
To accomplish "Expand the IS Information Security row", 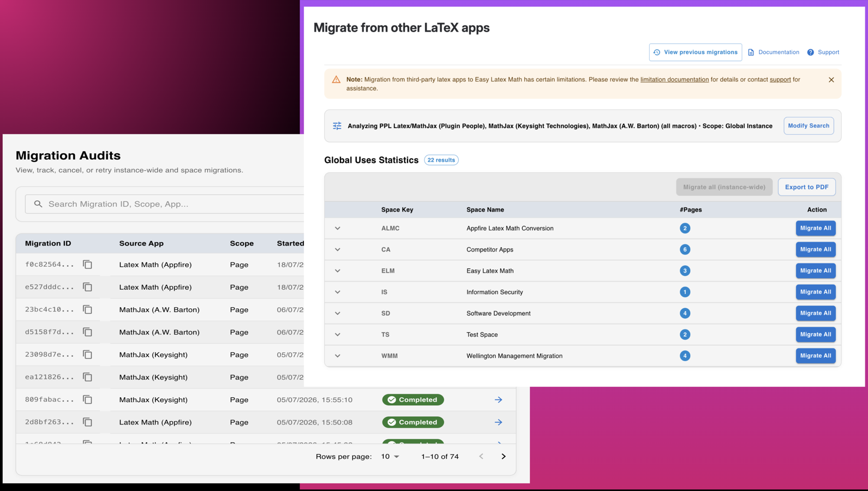I will pos(338,292).
